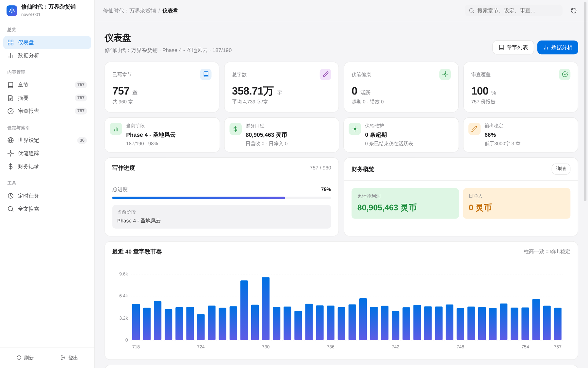Click the 仪表盘 grid icon in sidebar
Image resolution: width=588 pixels, height=368 pixels.
click(10, 43)
